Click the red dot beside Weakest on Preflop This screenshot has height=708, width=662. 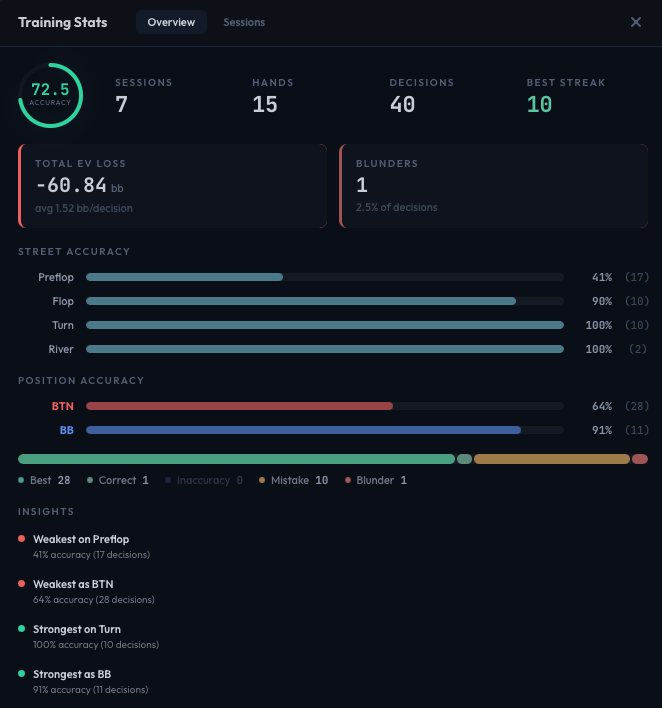pos(22,539)
